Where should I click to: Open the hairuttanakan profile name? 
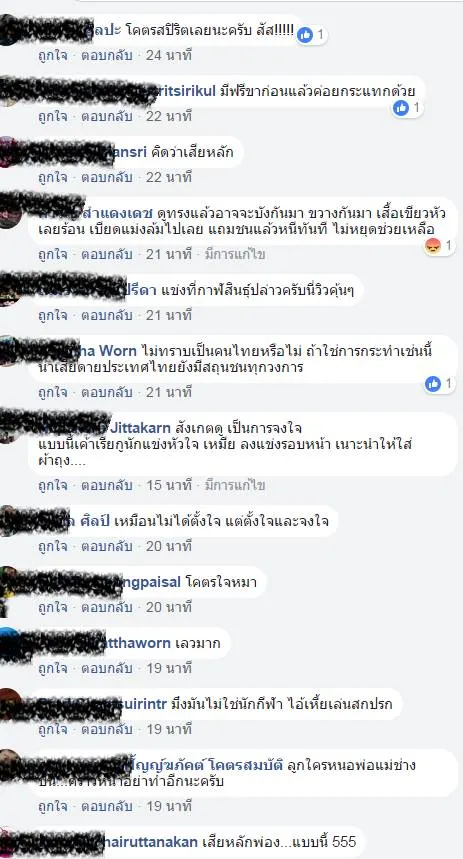click(x=151, y=841)
